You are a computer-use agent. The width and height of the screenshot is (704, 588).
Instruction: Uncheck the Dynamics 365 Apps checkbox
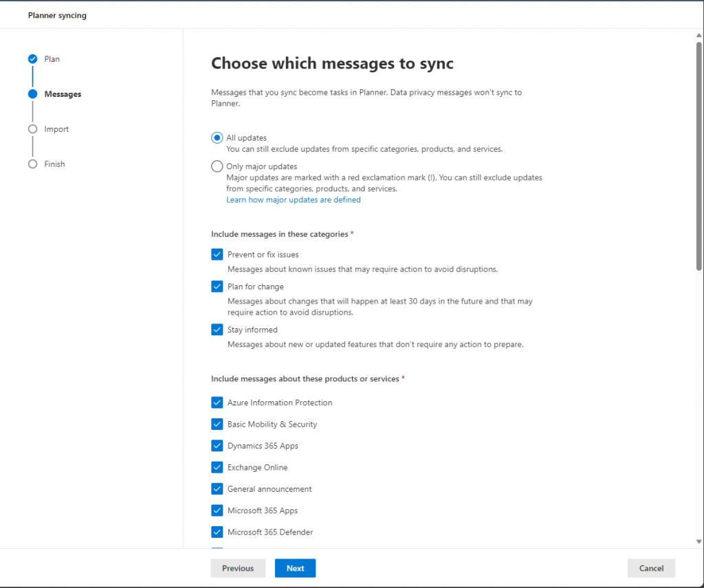pos(217,446)
